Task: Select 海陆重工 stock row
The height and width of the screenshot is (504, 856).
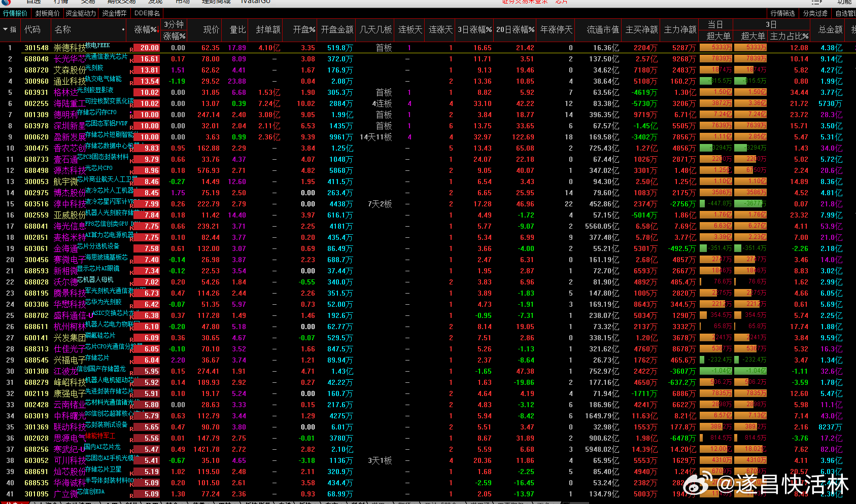Action: (70, 103)
